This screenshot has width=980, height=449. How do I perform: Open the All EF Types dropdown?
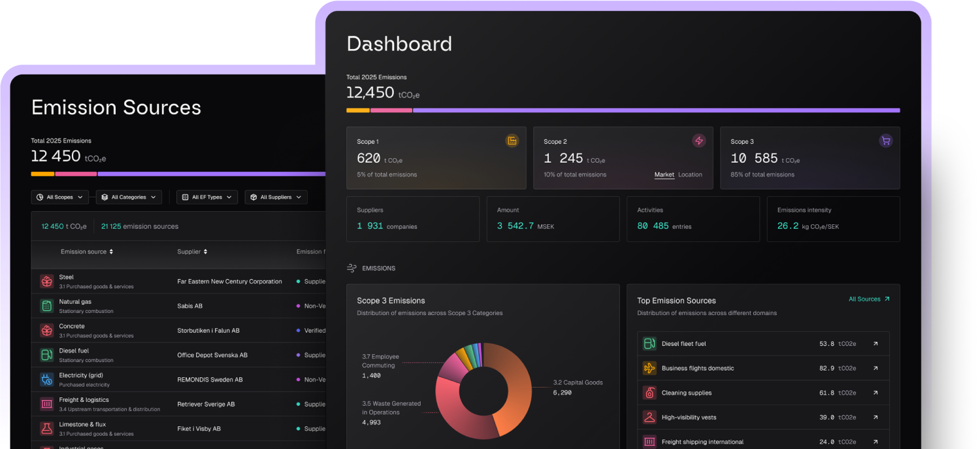pyautogui.click(x=207, y=197)
